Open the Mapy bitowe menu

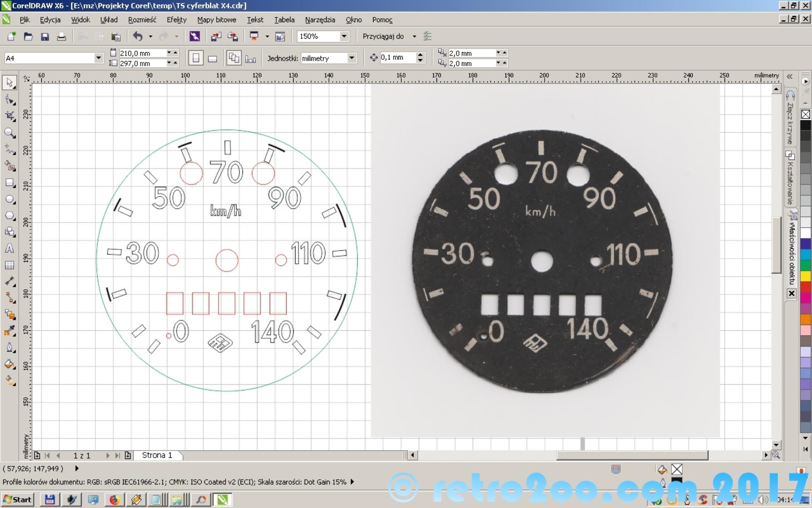[x=216, y=20]
